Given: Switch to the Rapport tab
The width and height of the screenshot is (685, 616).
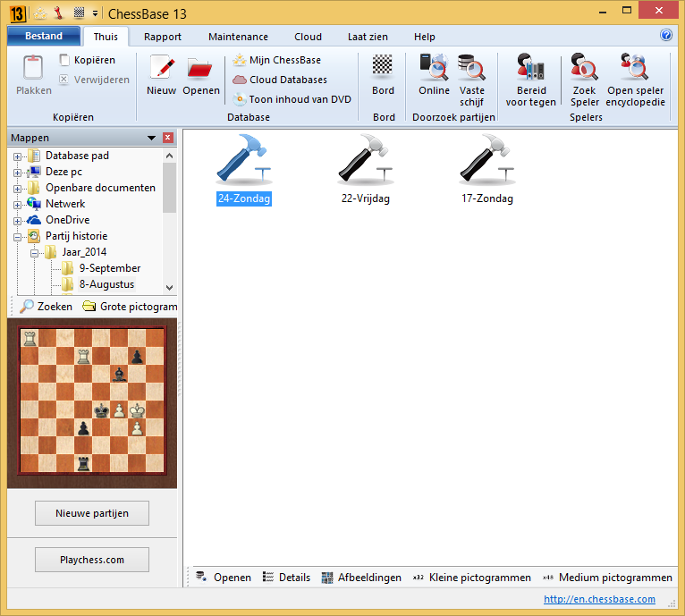Looking at the screenshot, I should coord(163,37).
